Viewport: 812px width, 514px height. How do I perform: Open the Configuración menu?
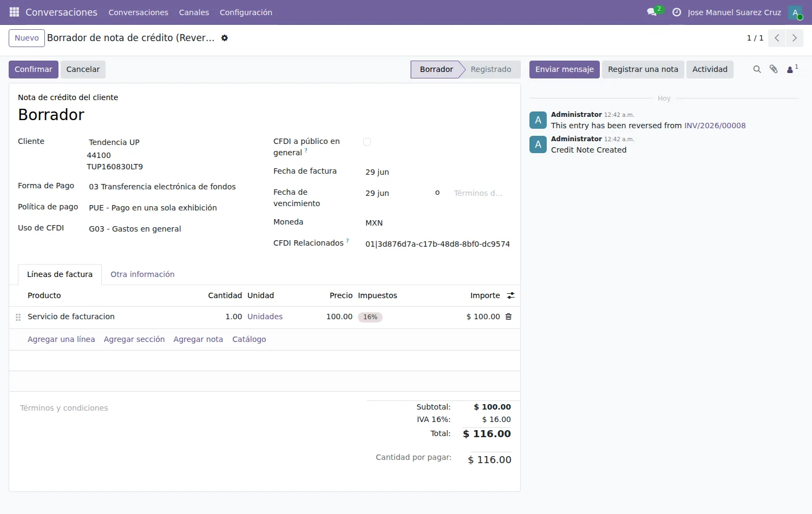tap(246, 12)
